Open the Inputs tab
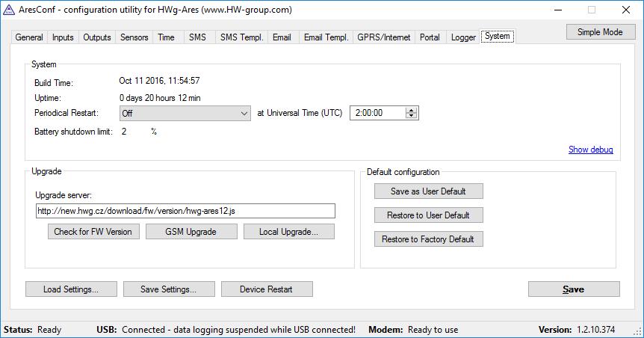This screenshot has width=644, height=338. 63,37
